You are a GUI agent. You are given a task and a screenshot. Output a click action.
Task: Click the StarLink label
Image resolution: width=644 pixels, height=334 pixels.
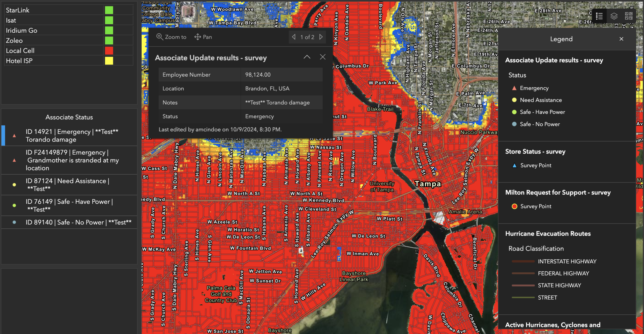click(x=18, y=10)
